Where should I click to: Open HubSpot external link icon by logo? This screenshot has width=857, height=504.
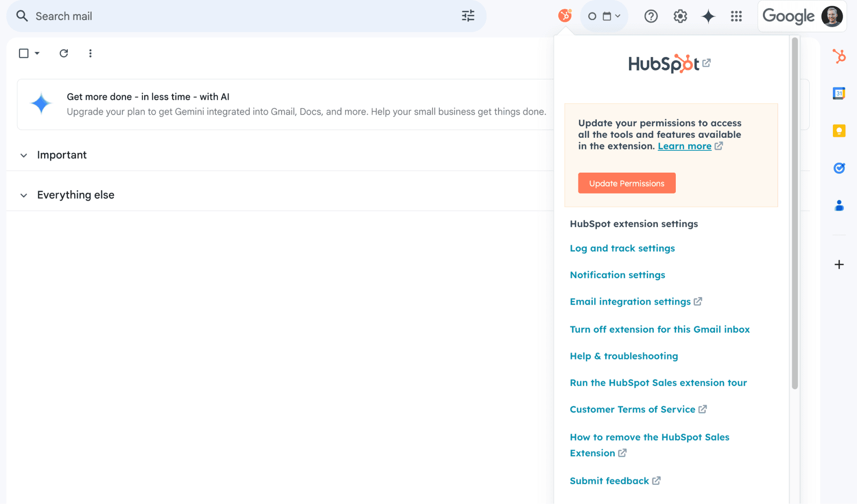click(706, 63)
